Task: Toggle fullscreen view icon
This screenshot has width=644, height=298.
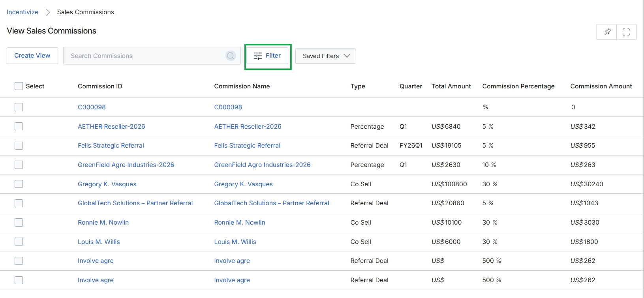Action: click(x=626, y=32)
